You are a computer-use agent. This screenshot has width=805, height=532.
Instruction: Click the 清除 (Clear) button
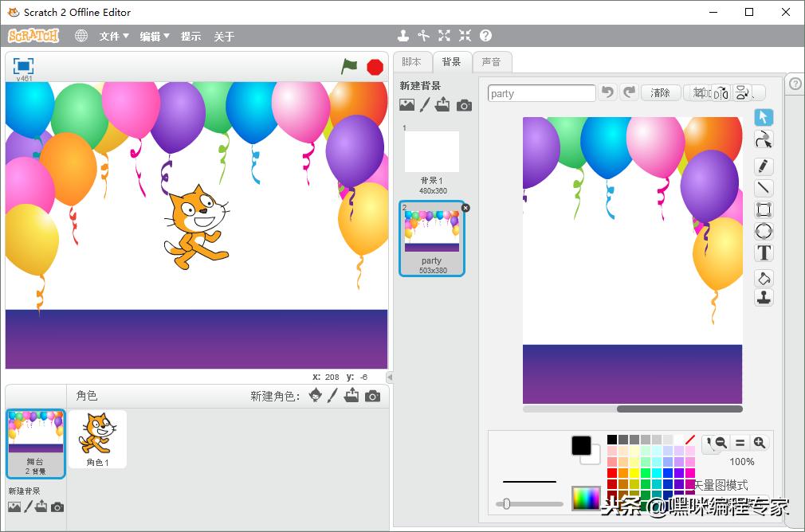(660, 92)
